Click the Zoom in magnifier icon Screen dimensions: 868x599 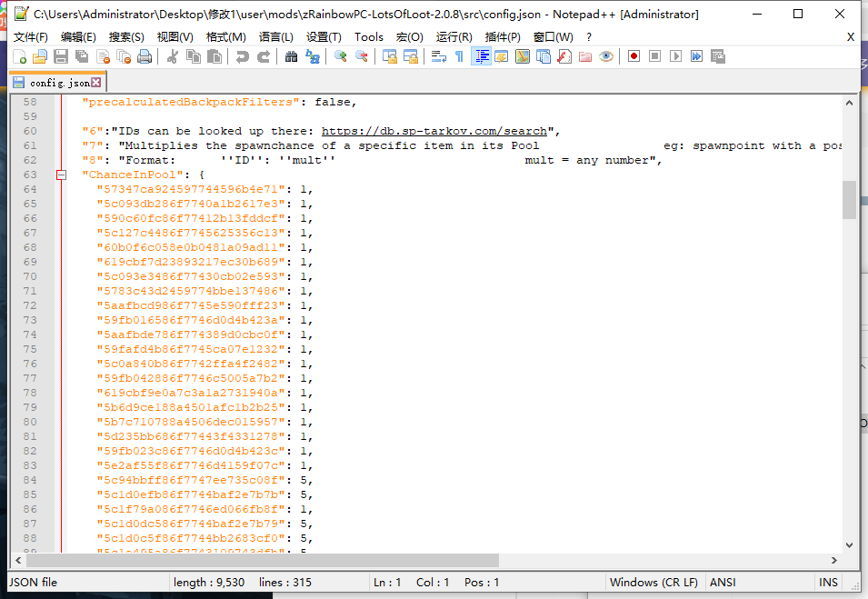pyautogui.click(x=341, y=56)
